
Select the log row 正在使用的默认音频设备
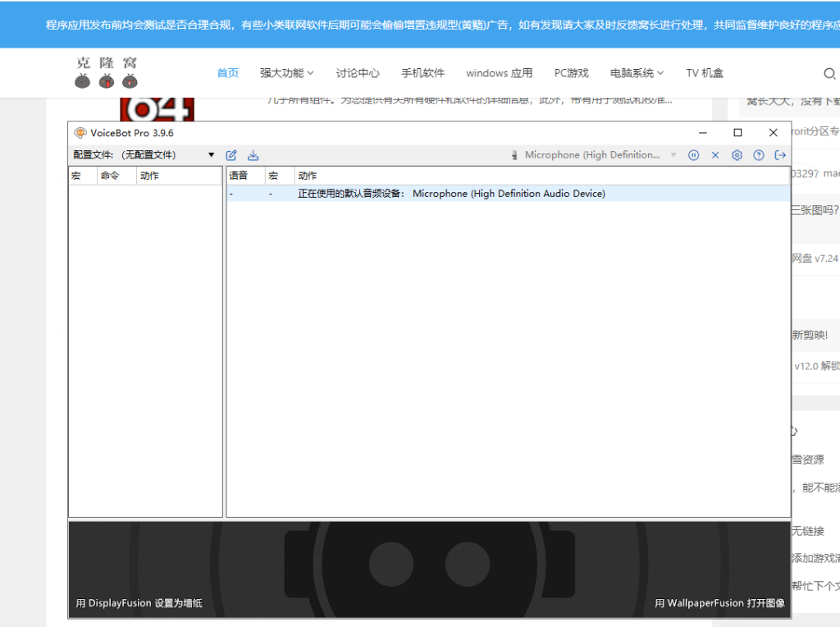509,194
